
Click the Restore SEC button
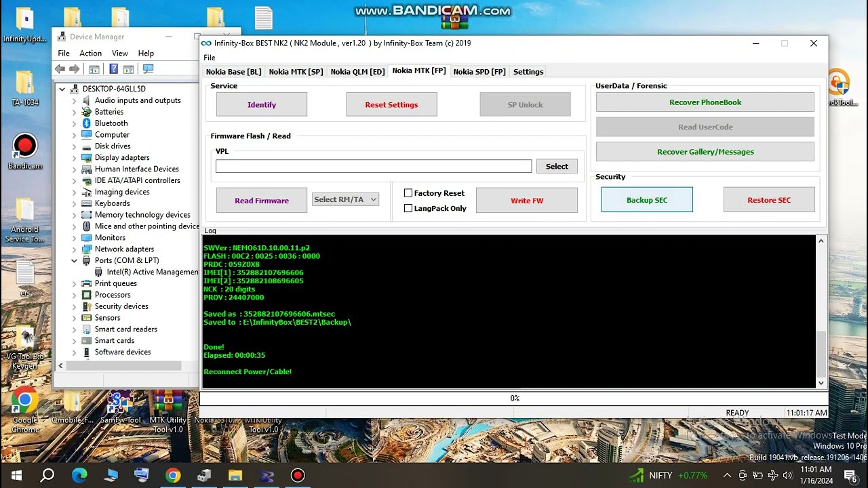coord(769,200)
